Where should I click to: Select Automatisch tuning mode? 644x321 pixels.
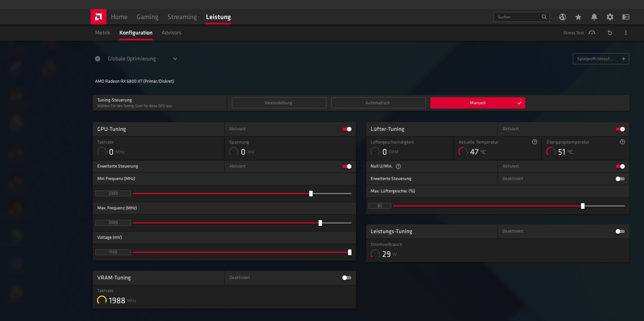tap(378, 103)
